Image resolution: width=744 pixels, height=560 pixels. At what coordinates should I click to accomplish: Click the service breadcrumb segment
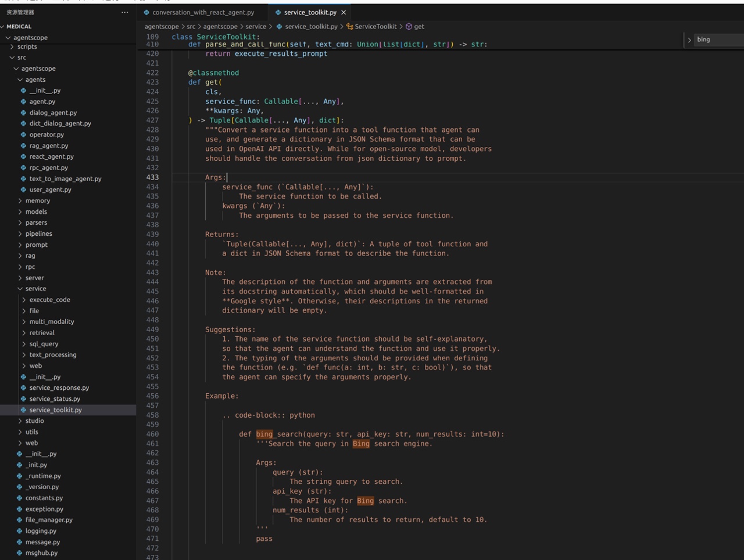pos(256,27)
